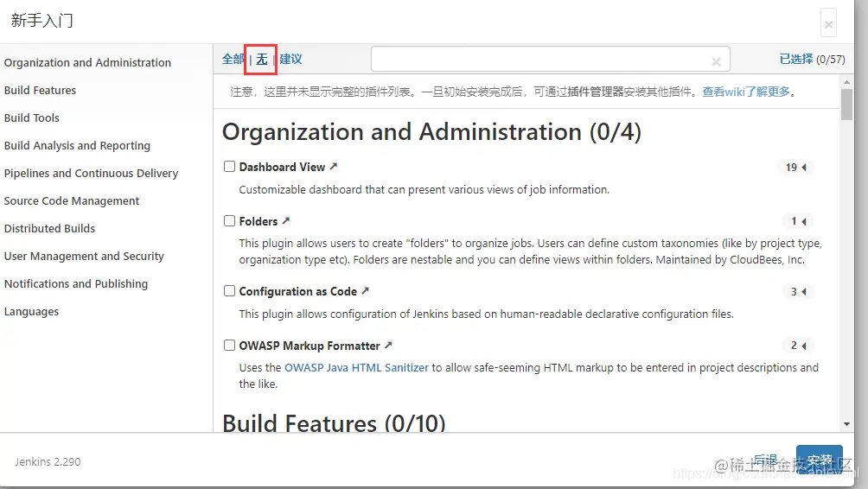This screenshot has width=868, height=489.
Task: Open Build Tools category
Action: click(x=31, y=117)
